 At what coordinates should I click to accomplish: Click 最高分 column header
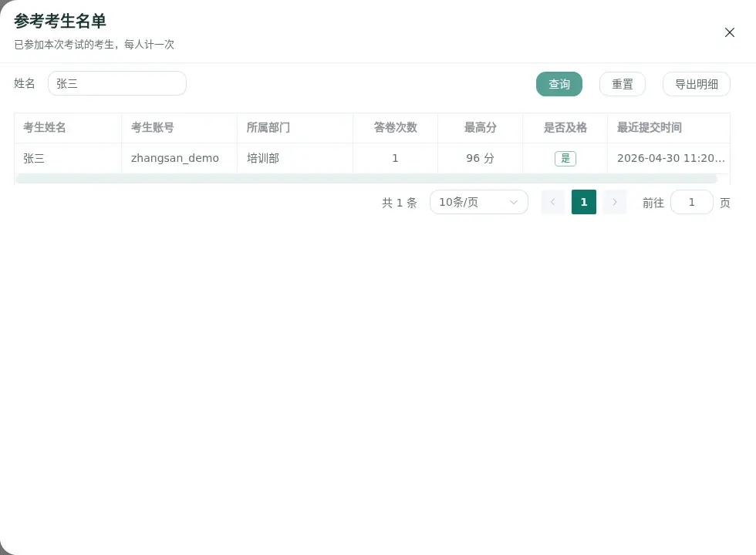point(480,128)
